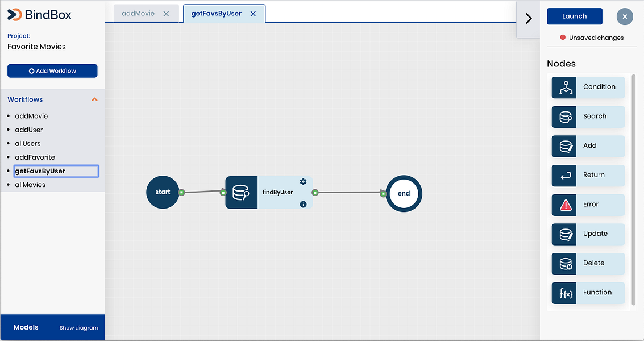Click the findByUser input port
Viewport: 644px width, 341px height.
(223, 192)
